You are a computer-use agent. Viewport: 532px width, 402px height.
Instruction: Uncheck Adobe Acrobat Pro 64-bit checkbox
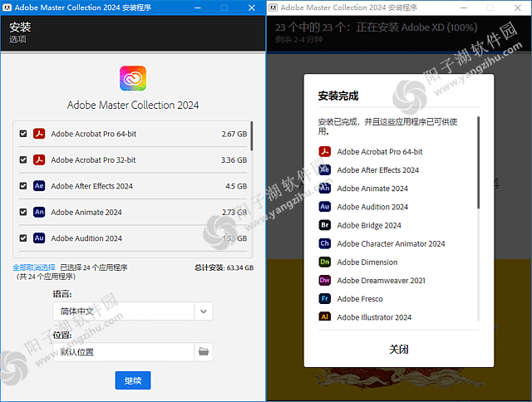(x=23, y=134)
